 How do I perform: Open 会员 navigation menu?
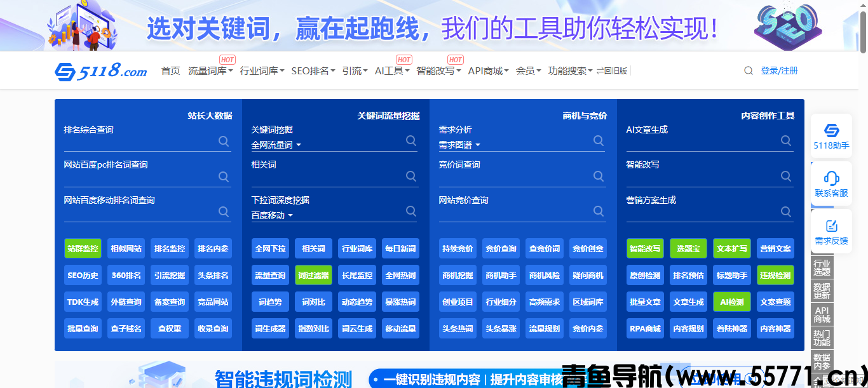(x=529, y=70)
